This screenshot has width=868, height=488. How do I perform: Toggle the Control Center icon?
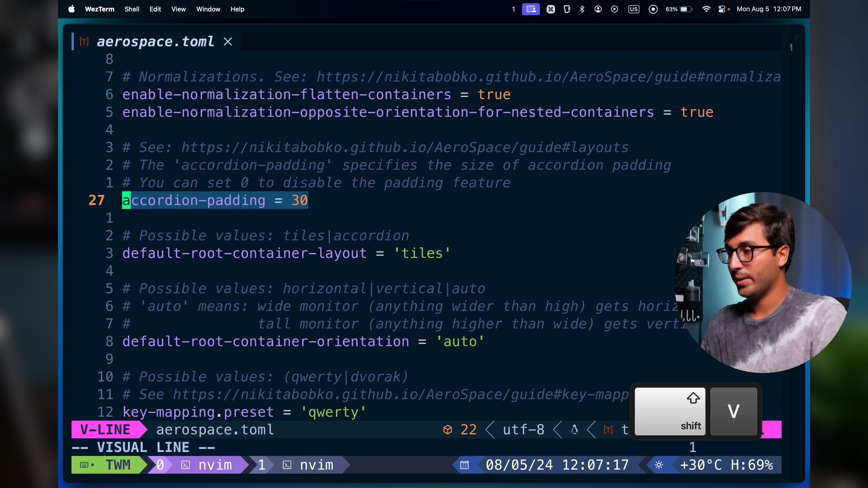722,9
